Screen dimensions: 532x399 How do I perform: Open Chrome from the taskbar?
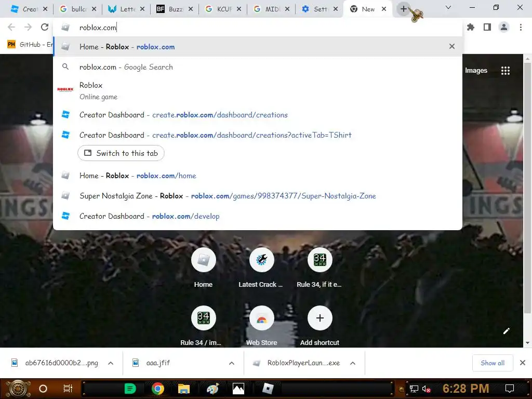point(158,389)
